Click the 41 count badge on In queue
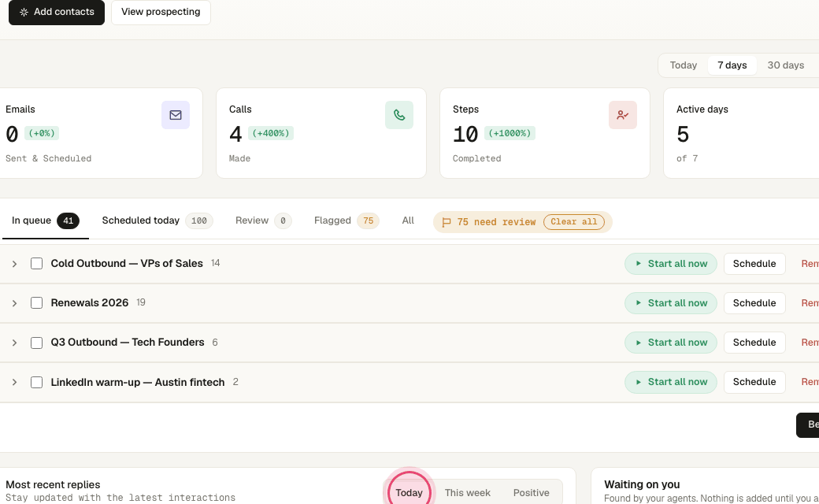 (68, 221)
